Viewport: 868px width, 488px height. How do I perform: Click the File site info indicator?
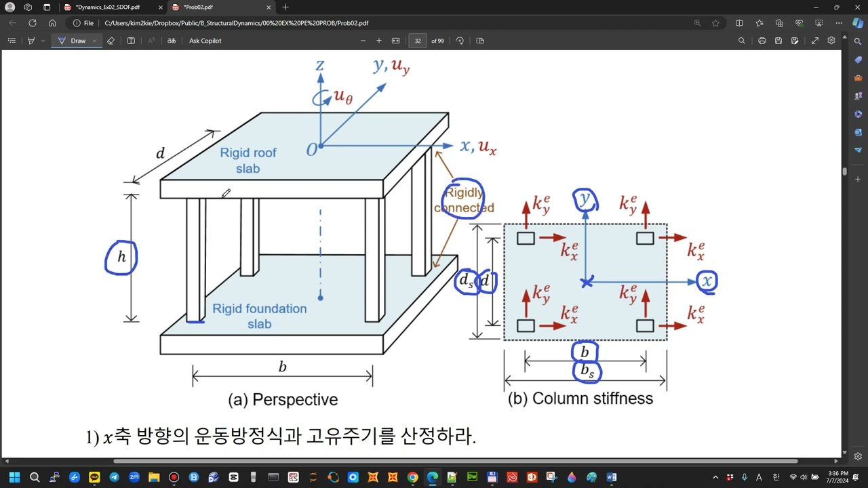(x=83, y=23)
